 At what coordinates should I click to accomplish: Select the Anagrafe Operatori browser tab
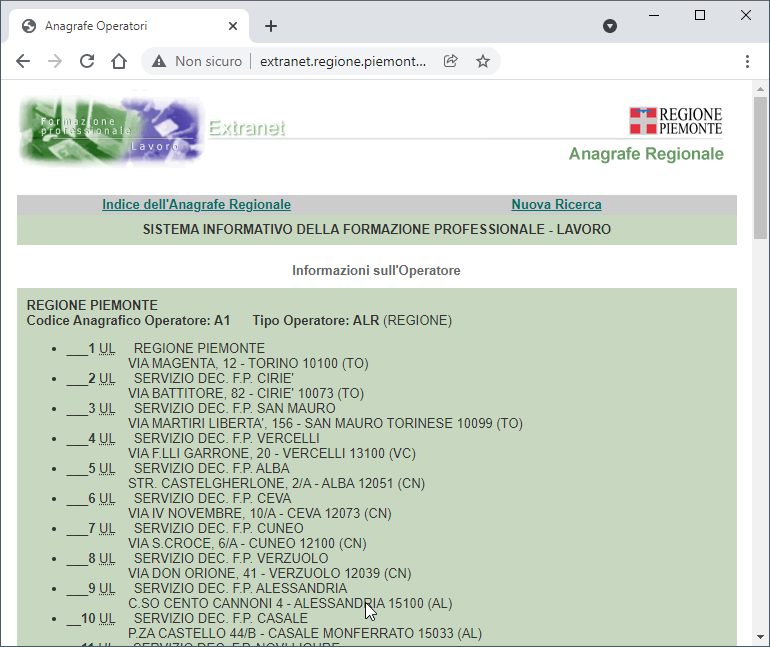coord(120,26)
